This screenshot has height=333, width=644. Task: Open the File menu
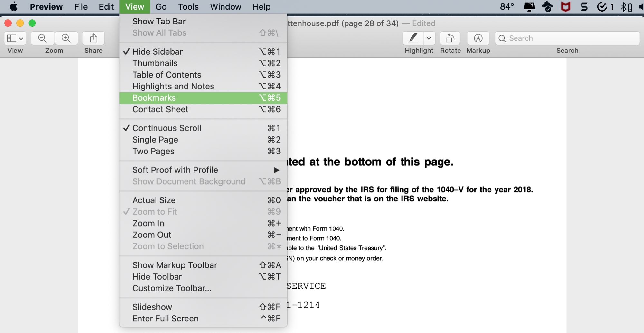[x=81, y=7]
